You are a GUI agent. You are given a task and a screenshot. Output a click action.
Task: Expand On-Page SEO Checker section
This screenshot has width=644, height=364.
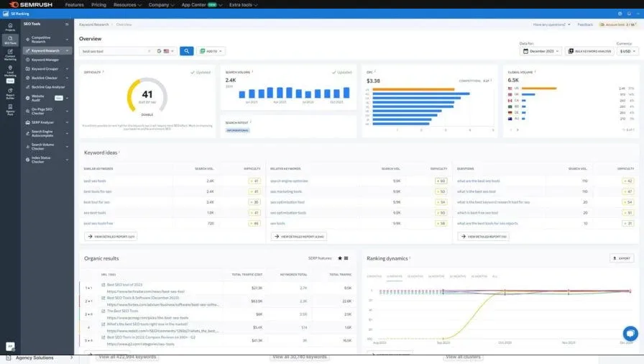pyautogui.click(x=67, y=112)
